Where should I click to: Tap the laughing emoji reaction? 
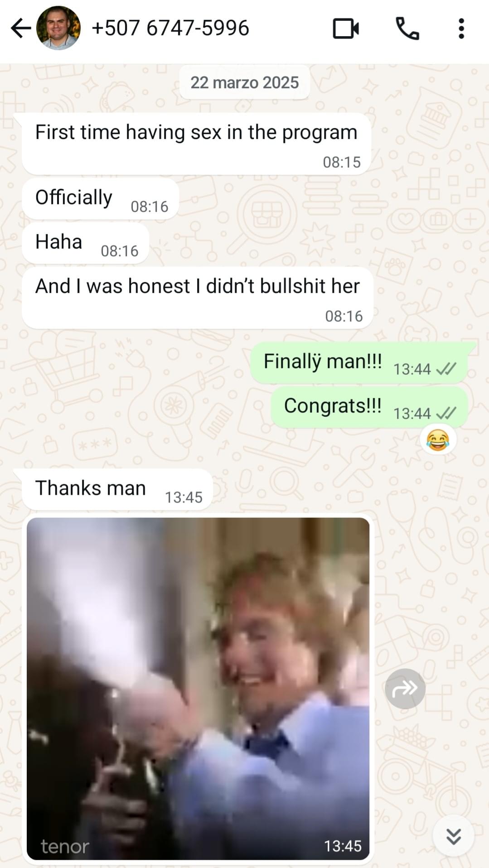(x=438, y=440)
